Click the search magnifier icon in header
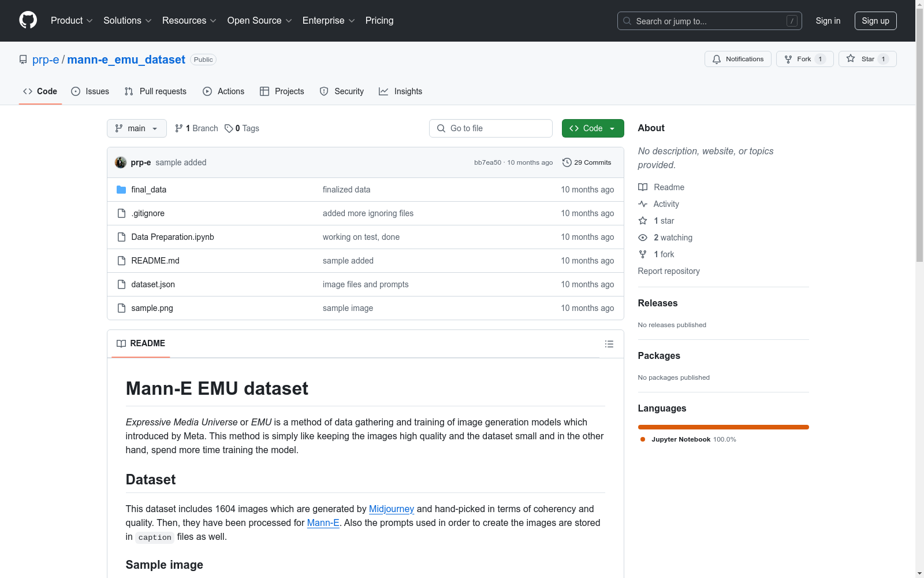924x578 pixels. point(627,21)
